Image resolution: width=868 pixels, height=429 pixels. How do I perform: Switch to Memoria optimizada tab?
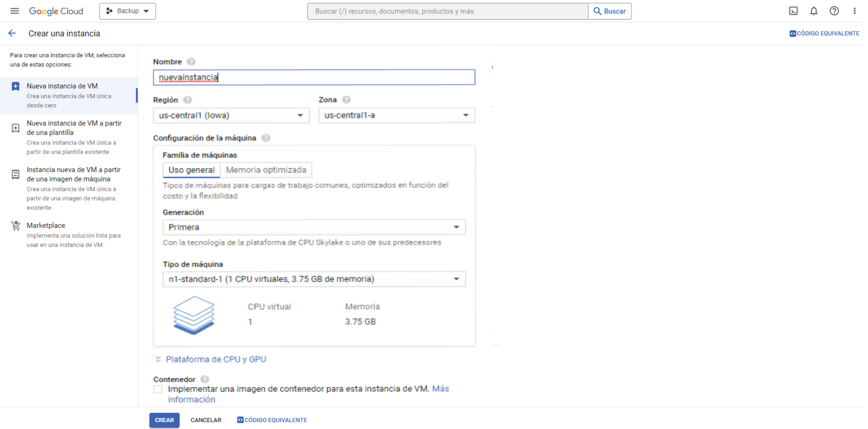266,170
